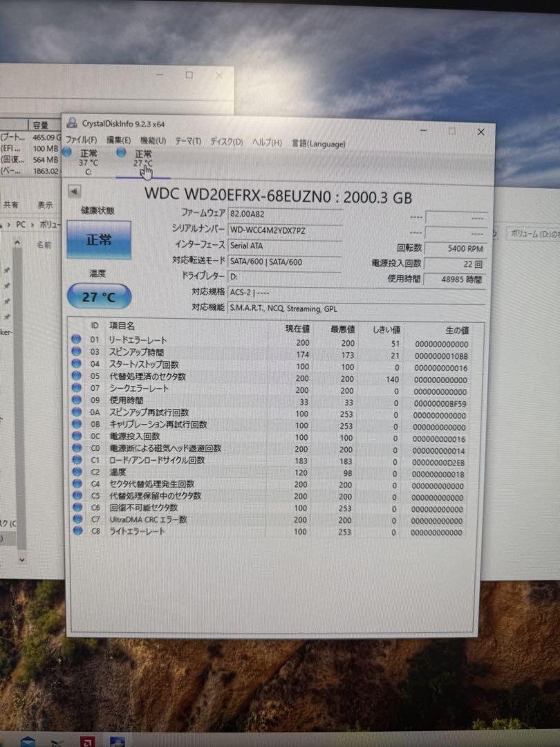Screen dimensions: 560x747
Task: Click the previous disk arrow button
Action: [74, 191]
